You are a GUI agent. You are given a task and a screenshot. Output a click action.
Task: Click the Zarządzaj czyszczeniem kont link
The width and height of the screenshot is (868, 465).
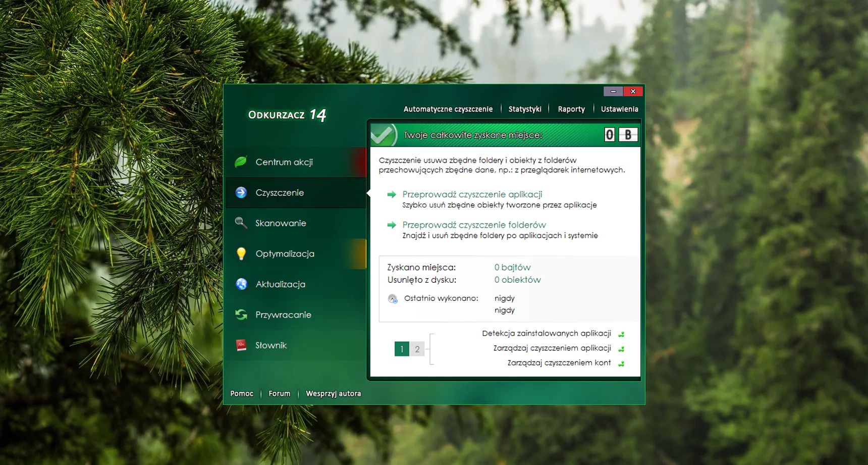pyautogui.click(x=559, y=363)
